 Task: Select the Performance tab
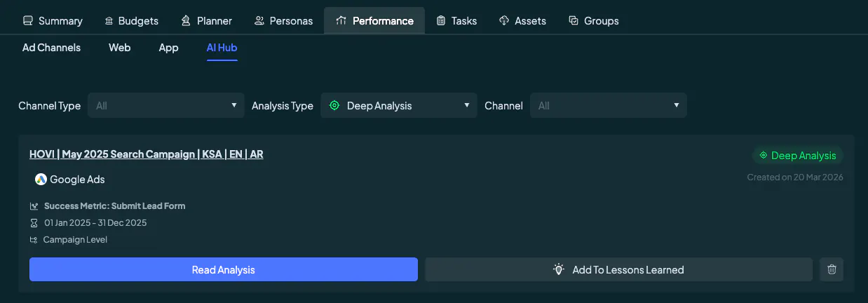click(374, 21)
